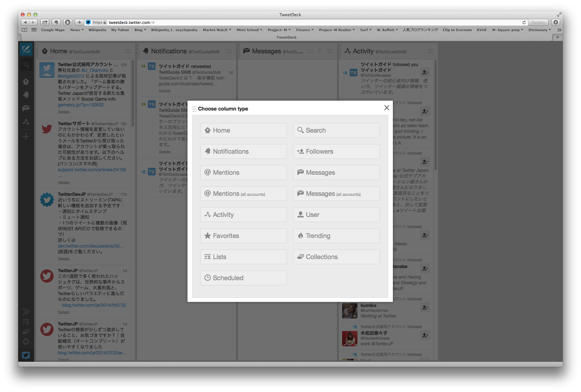
Task: Add a Collections column
Action: [336, 257]
